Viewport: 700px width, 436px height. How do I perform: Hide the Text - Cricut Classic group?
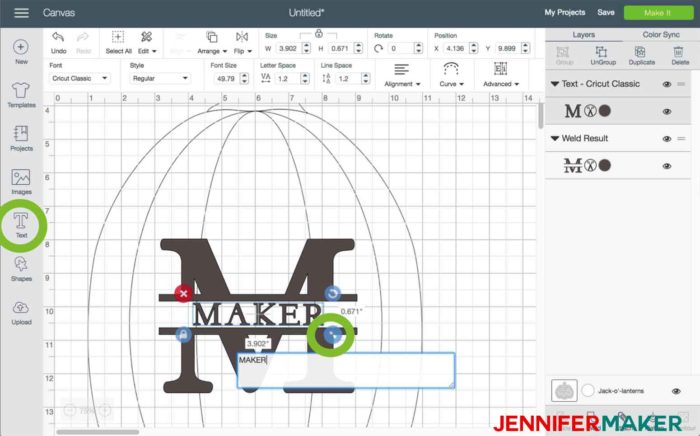coord(667,84)
